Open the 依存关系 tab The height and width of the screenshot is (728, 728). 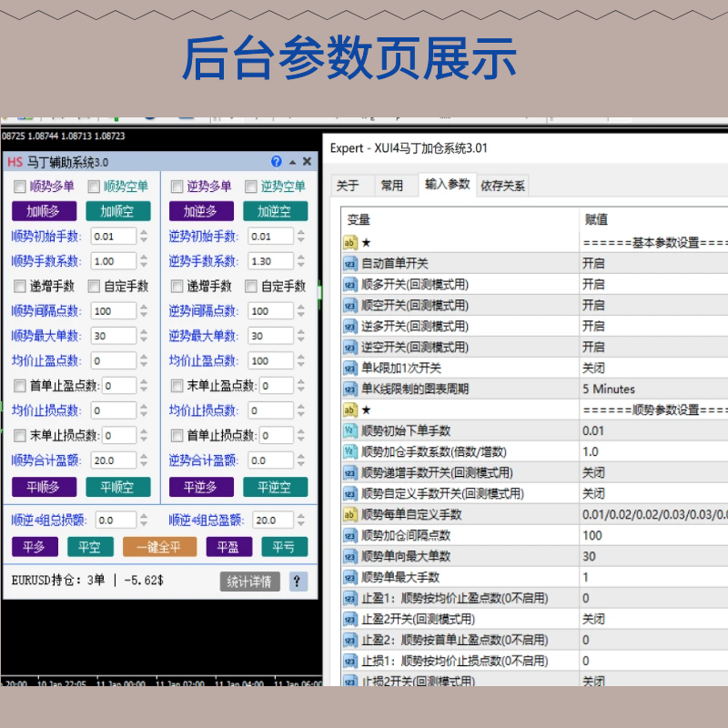(502, 186)
